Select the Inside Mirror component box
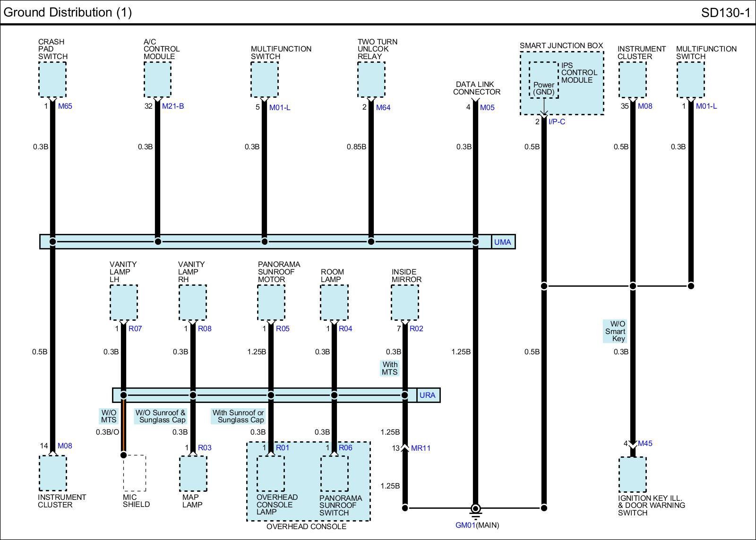Viewport: 756px width, 540px height. tap(405, 303)
